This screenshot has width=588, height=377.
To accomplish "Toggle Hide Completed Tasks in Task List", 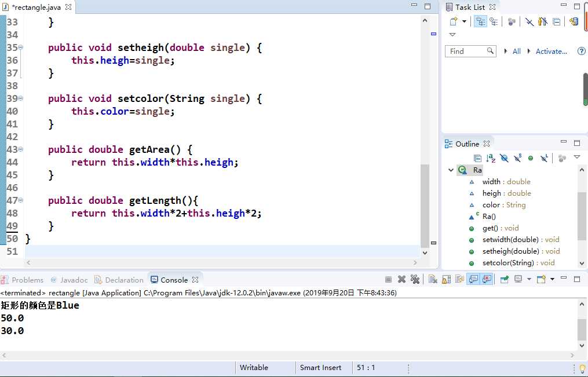I will pos(529,22).
